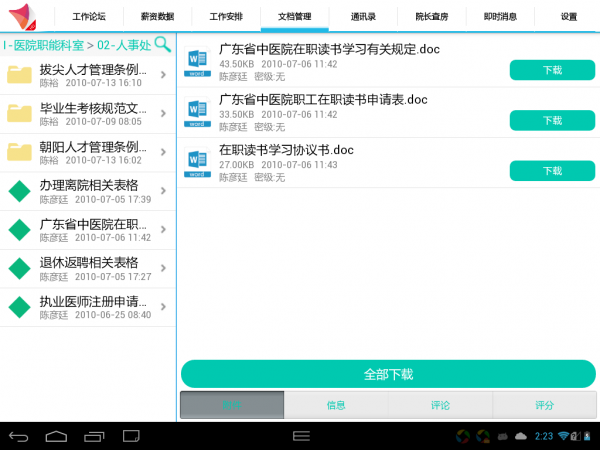Select the 评分 bottom tab
The height and width of the screenshot is (450, 600).
(x=544, y=405)
